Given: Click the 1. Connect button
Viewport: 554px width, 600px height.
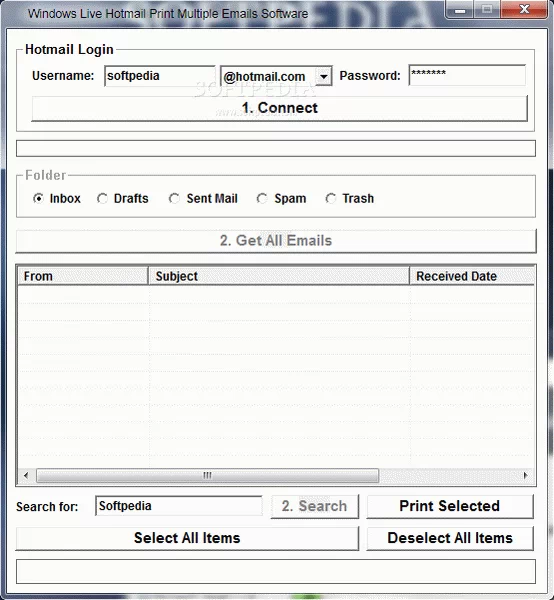Looking at the screenshot, I should click(x=279, y=108).
